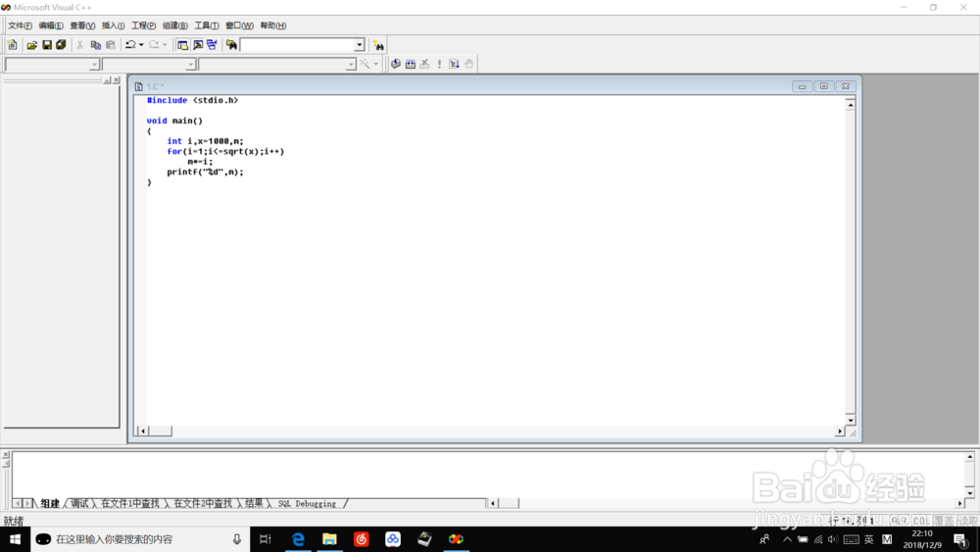This screenshot has height=552, width=980.
Task: Open the WizardBar actions dropdown arrow
Action: [375, 64]
